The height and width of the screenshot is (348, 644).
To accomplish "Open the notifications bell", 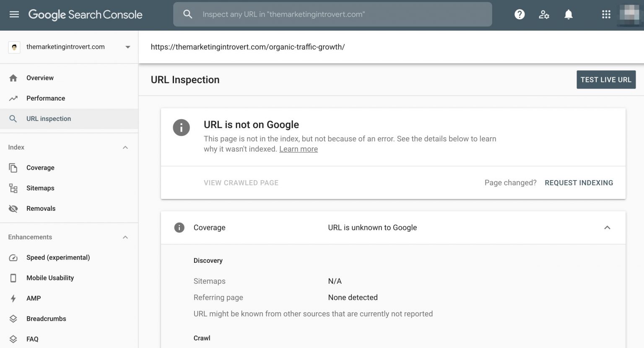I will (568, 14).
